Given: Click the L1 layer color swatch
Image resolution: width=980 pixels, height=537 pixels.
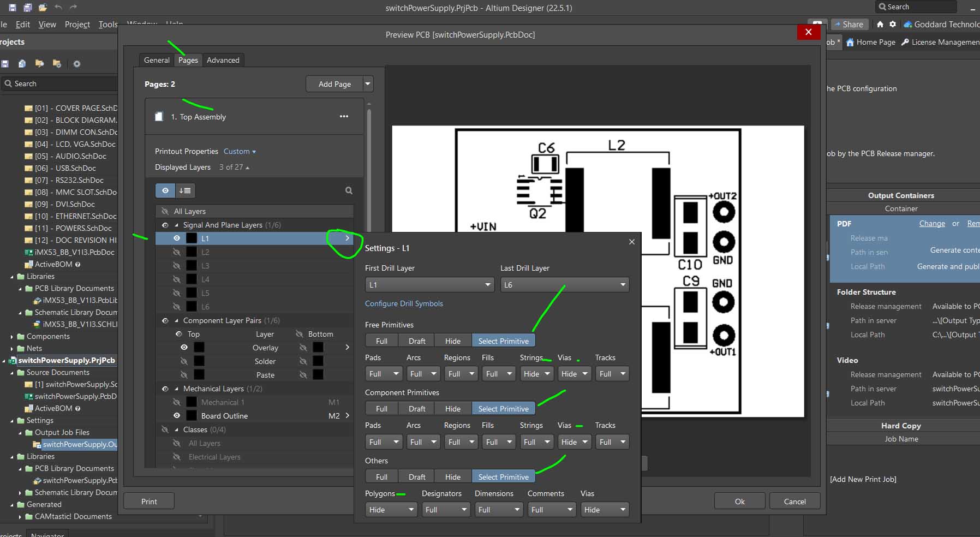Looking at the screenshot, I should (192, 238).
